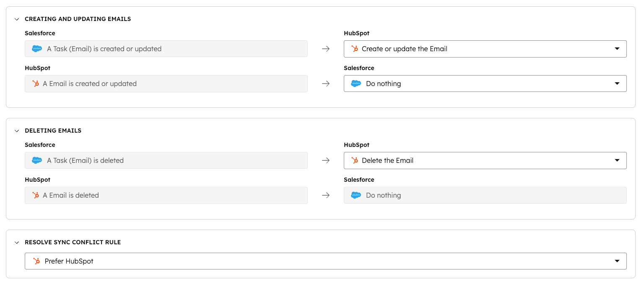
Task: Click HubSpot icon in Prefer HubSpot dropdown
Action: 36,261
